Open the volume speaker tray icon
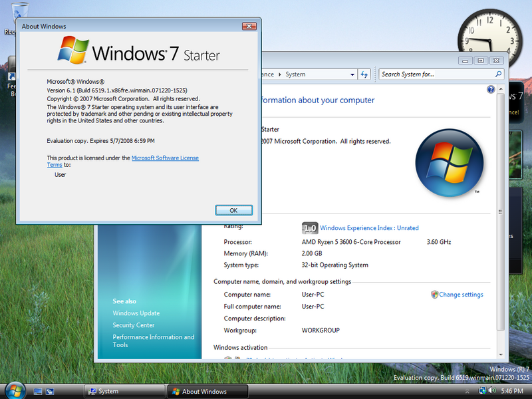 pyautogui.click(x=491, y=390)
